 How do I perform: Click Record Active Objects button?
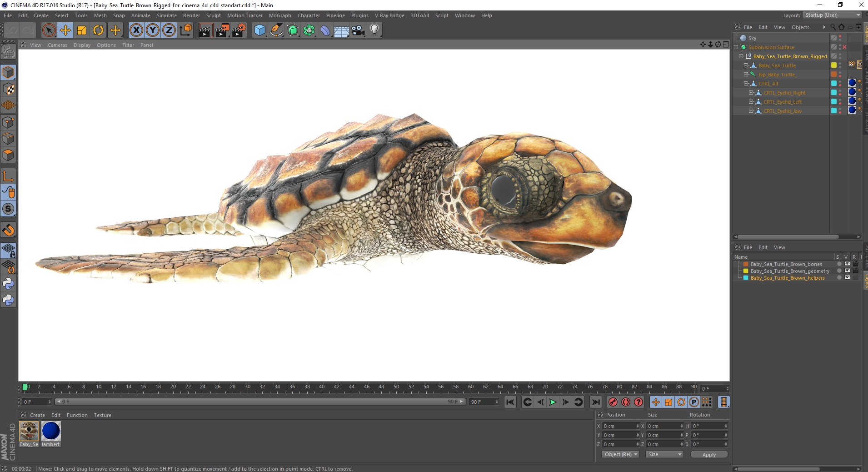(x=613, y=402)
